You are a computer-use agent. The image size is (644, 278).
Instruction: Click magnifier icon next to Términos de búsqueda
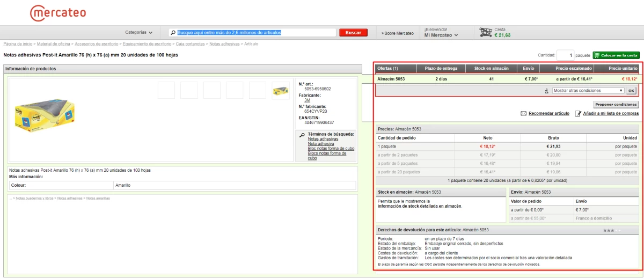[302, 135]
